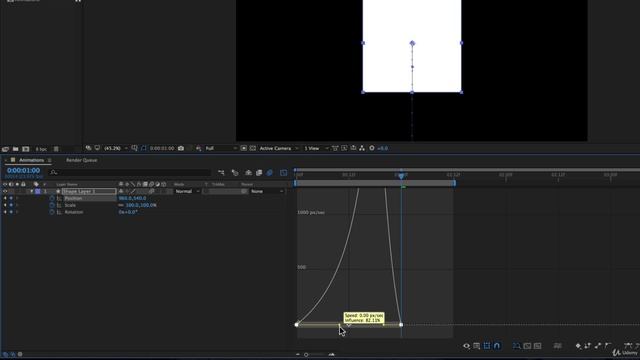The width and height of the screenshot is (640, 360).
Task: Toggle the shy layers switch icon
Action: click(248, 173)
